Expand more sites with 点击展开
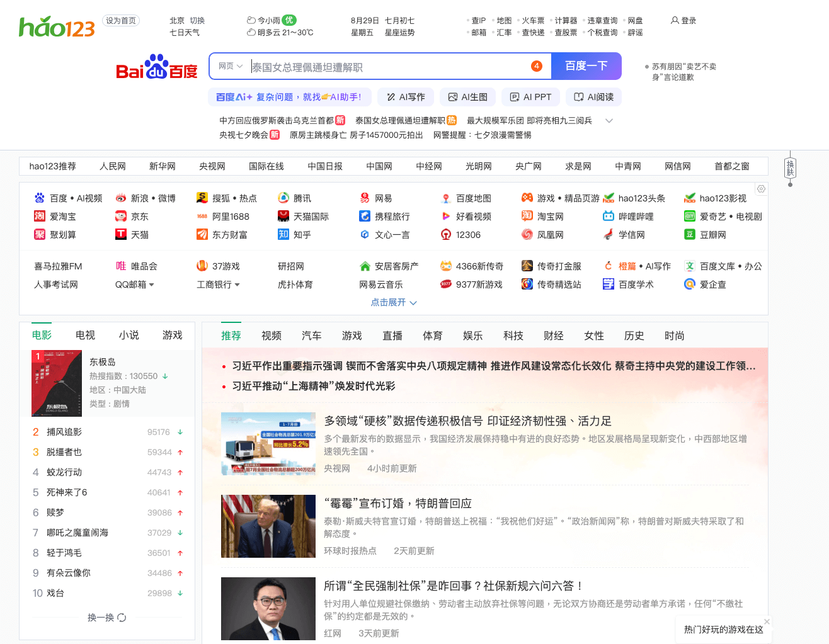This screenshot has height=644, width=829. click(394, 303)
